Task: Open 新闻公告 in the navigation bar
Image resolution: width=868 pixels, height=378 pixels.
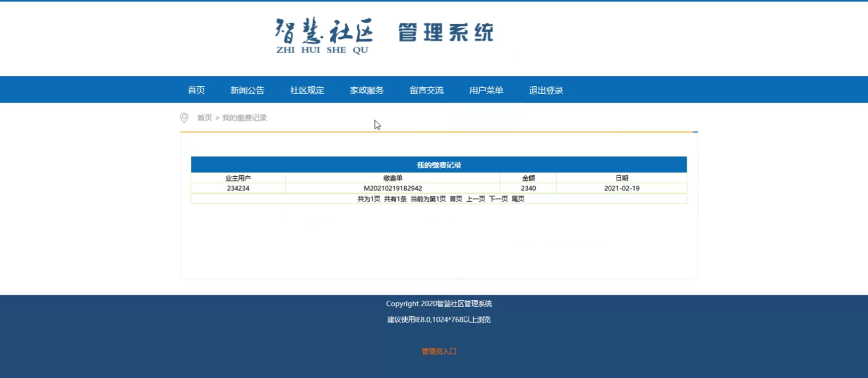Action: pyautogui.click(x=247, y=90)
